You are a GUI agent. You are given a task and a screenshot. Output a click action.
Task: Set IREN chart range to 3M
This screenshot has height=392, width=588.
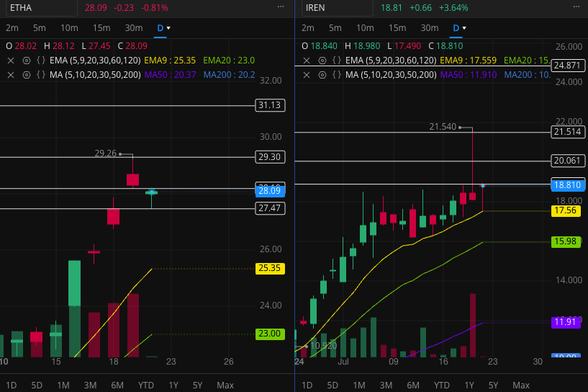[x=386, y=386]
